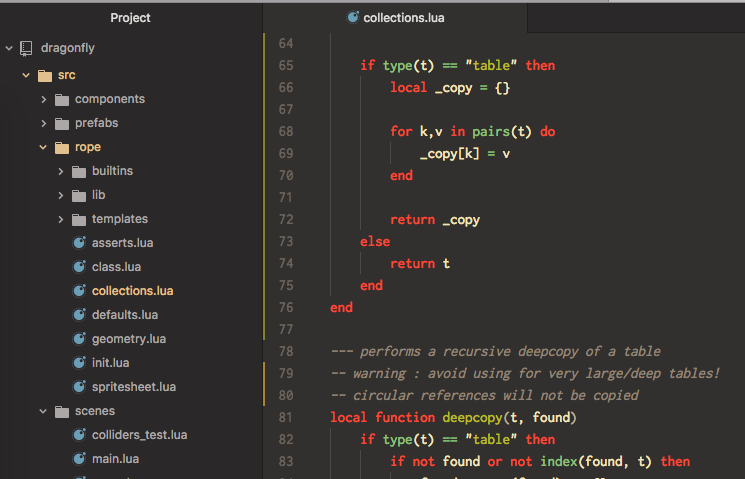Expand the components folder chevron

44,99
